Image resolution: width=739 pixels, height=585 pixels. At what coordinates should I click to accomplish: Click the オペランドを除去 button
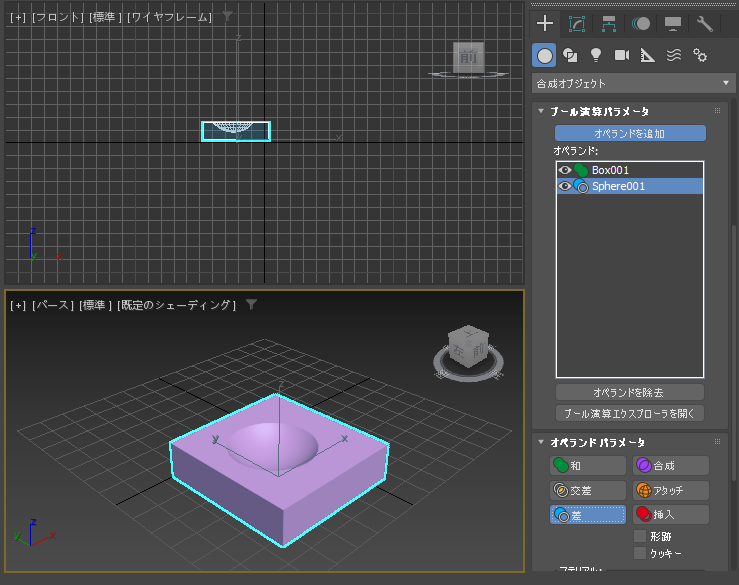(630, 392)
